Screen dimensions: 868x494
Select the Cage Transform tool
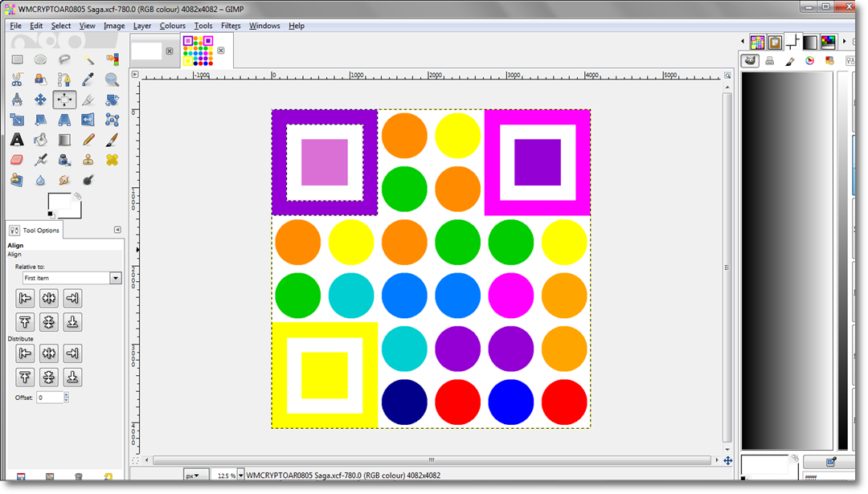tap(112, 120)
